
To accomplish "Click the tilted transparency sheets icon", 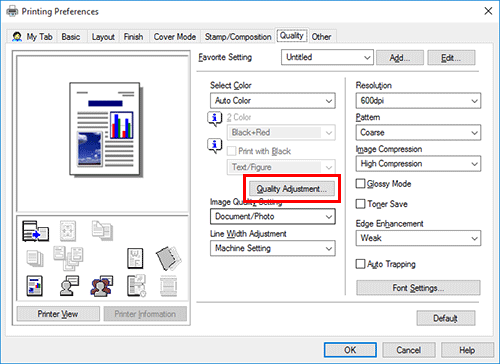I will (168, 258).
